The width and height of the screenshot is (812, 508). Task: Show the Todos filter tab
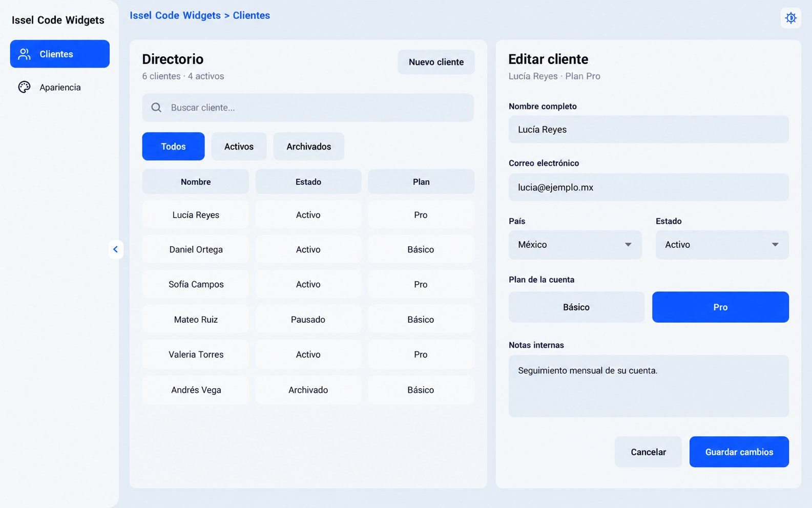[x=173, y=146]
